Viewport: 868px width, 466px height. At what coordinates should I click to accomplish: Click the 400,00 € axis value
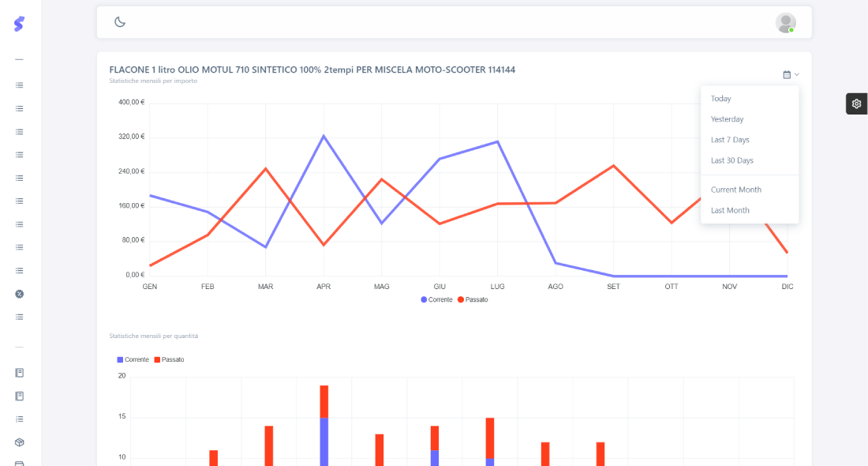tap(132, 102)
